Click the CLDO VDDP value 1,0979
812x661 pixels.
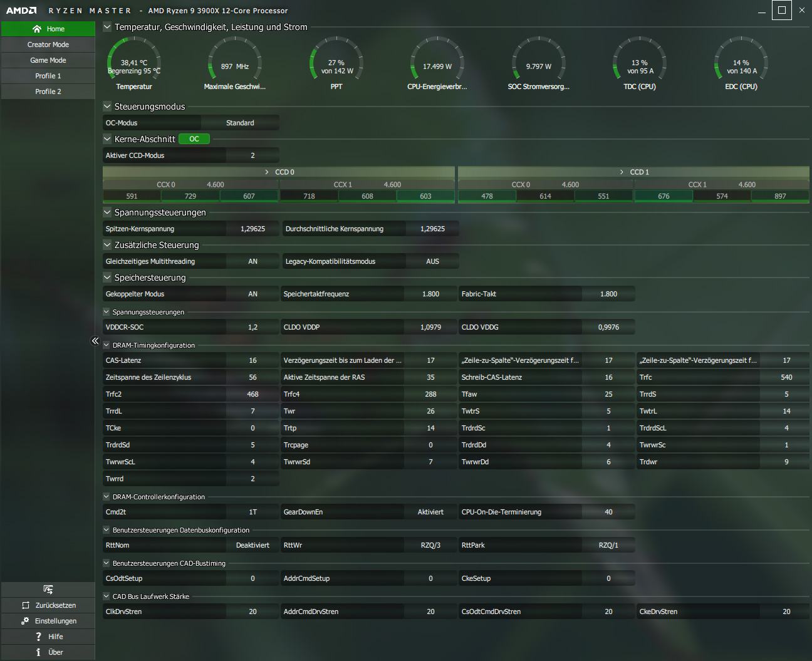pyautogui.click(x=430, y=327)
